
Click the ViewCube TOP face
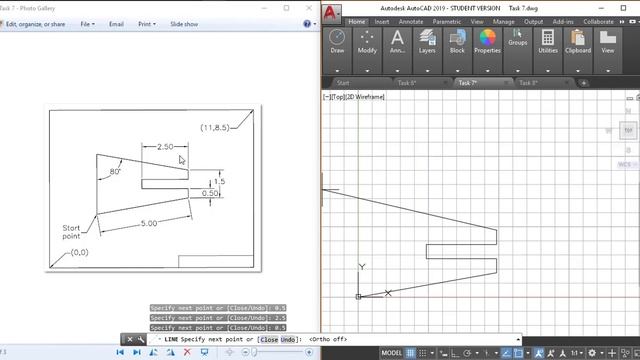628,130
